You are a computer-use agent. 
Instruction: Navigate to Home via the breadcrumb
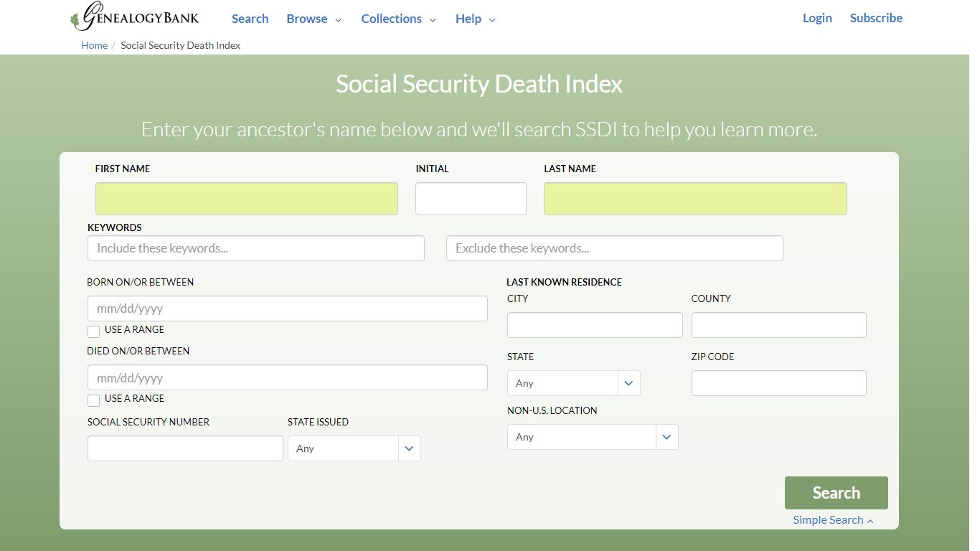pos(94,44)
